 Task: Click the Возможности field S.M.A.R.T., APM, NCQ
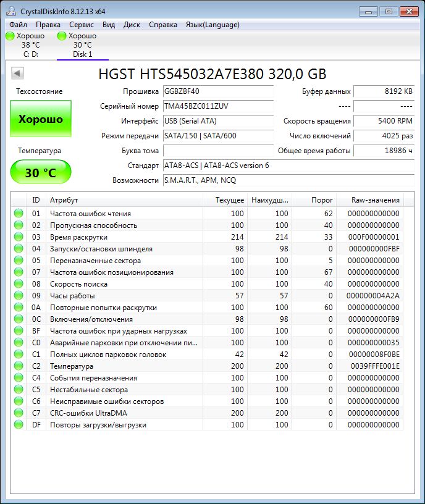coord(288,180)
